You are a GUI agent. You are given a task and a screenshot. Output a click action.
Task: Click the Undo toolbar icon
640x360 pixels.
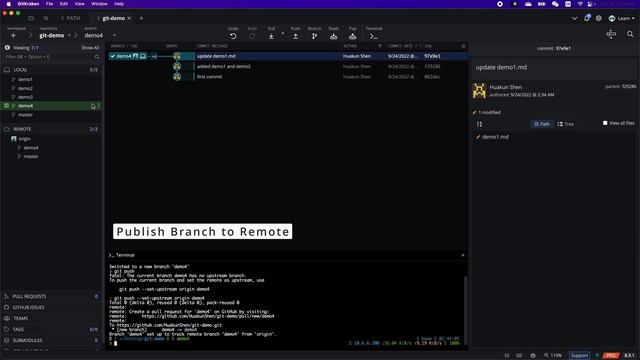[x=233, y=36]
